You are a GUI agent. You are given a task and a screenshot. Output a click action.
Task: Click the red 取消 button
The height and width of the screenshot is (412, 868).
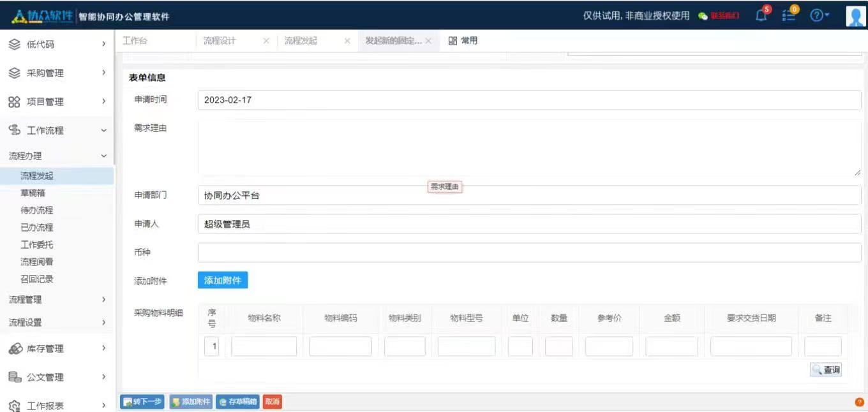pyautogui.click(x=272, y=402)
